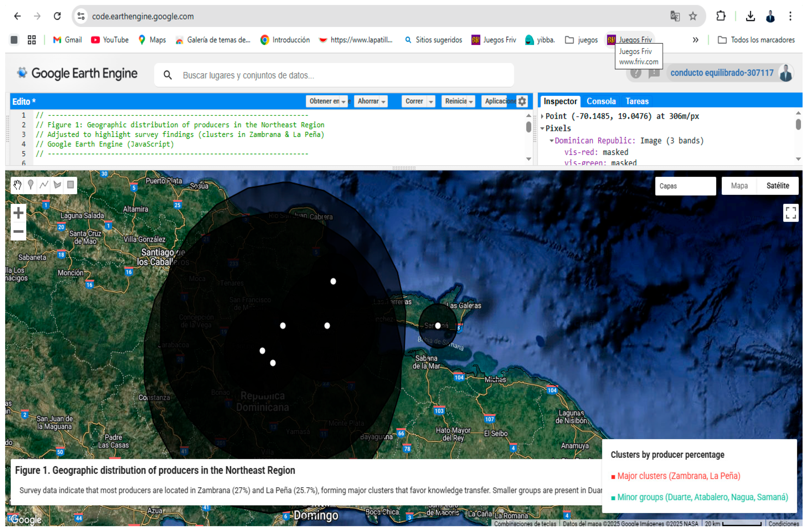Select the draw polygon shape tool
Viewport: 810px width, 532px height.
(x=57, y=185)
